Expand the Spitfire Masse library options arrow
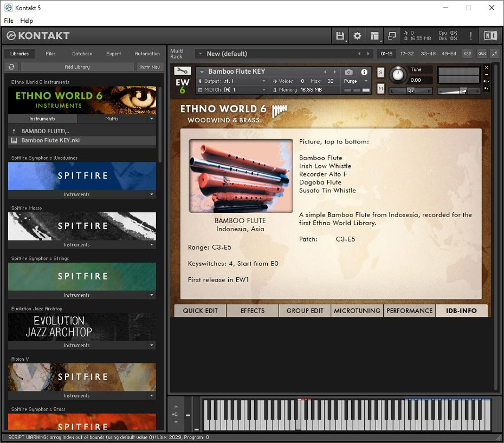 152,245
